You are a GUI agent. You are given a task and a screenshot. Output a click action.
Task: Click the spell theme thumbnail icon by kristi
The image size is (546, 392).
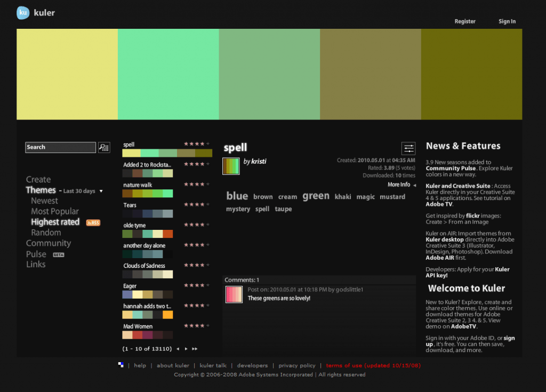pyautogui.click(x=231, y=166)
